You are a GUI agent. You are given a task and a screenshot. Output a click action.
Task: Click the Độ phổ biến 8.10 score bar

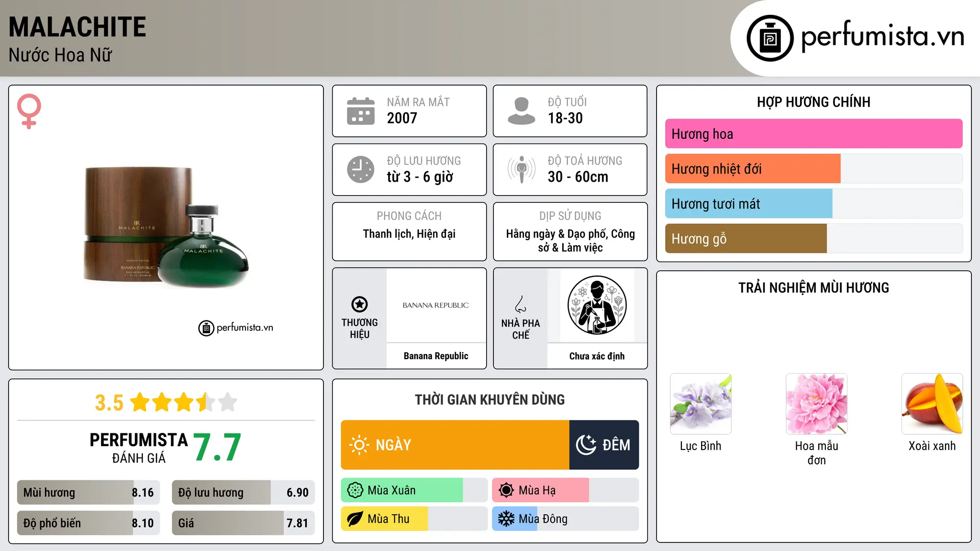[89, 523]
